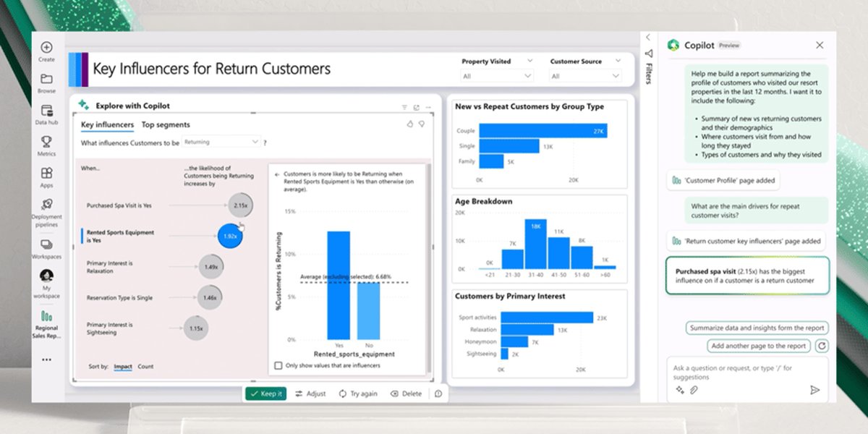
Task: Click the 'Keep it' button
Action: 265,395
